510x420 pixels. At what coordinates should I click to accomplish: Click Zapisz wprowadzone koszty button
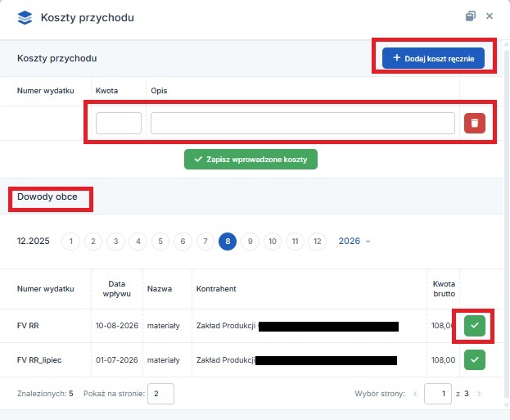tap(250, 160)
